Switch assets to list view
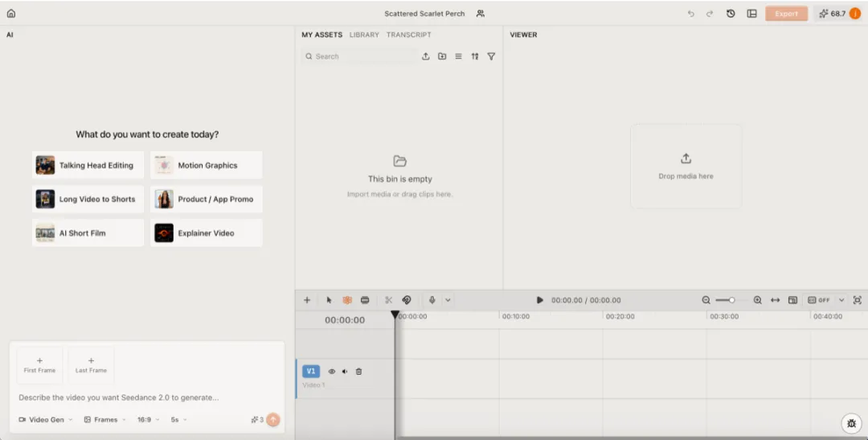This screenshot has height=440, width=868. [458, 56]
